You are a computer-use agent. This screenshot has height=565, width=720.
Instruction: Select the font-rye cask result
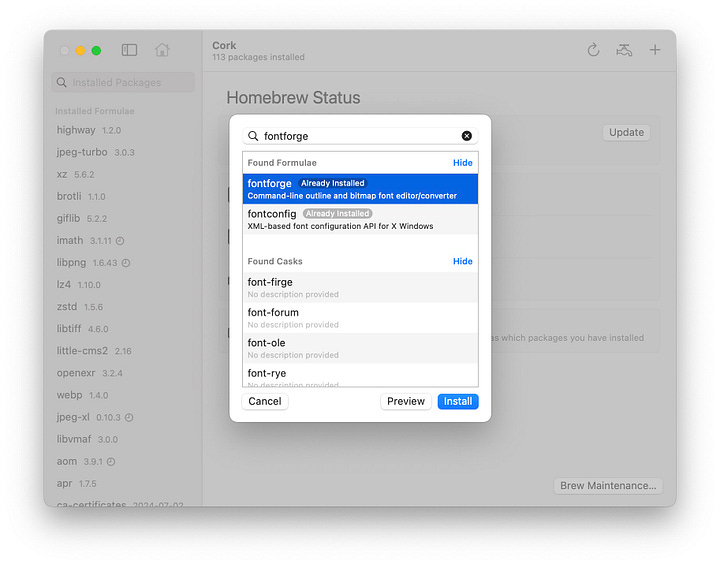point(360,375)
